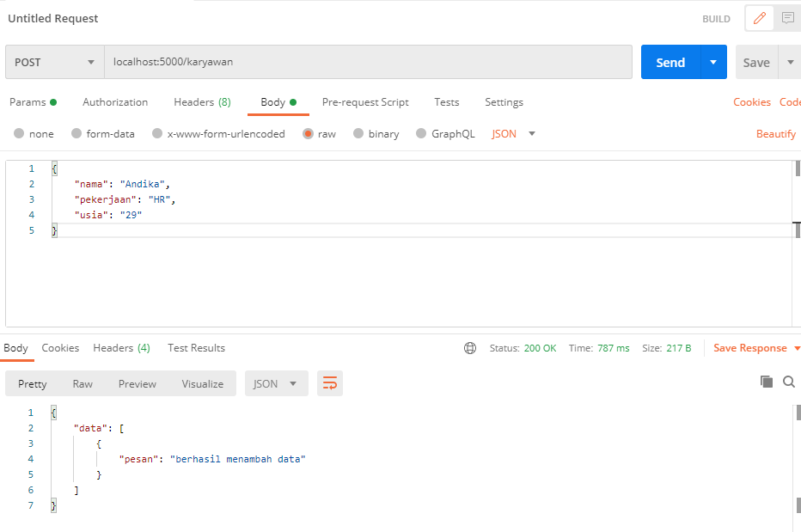Image resolution: width=801 pixels, height=532 pixels.
Task: Open the POST method dropdown
Action: [x=55, y=62]
